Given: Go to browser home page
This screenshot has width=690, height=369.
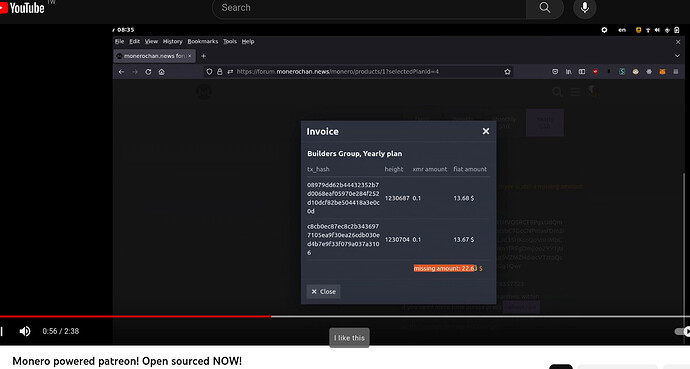Looking at the screenshot, I should [x=161, y=72].
